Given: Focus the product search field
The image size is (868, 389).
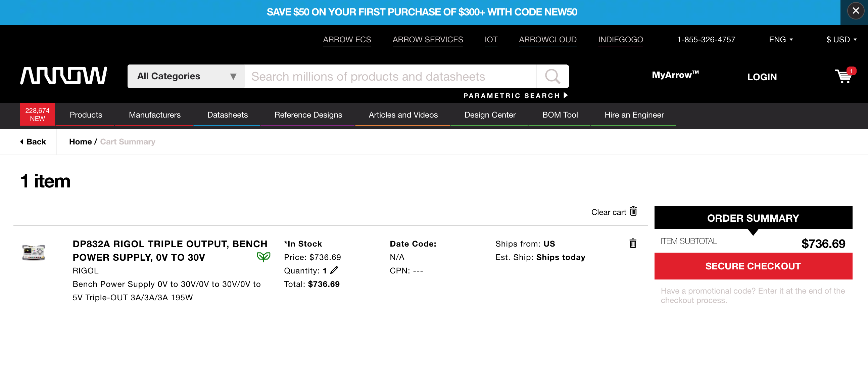Looking at the screenshot, I should tap(390, 77).
